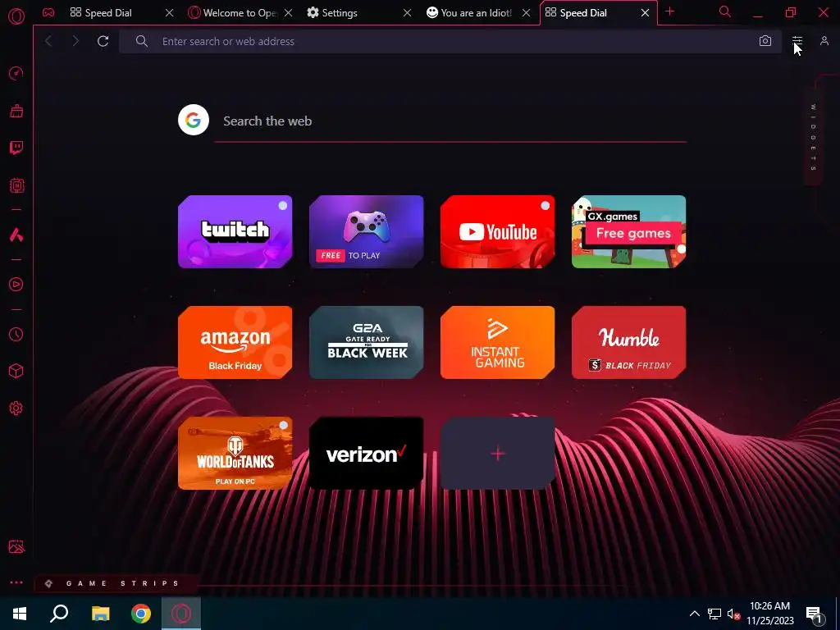
Task: Open the CPU limiter chip icon
Action: click(16, 185)
